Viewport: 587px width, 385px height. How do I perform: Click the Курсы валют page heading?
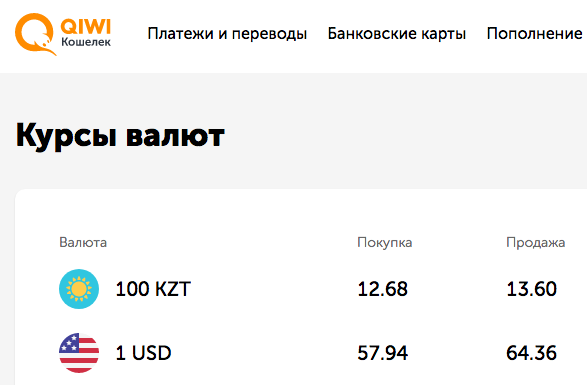(x=120, y=136)
